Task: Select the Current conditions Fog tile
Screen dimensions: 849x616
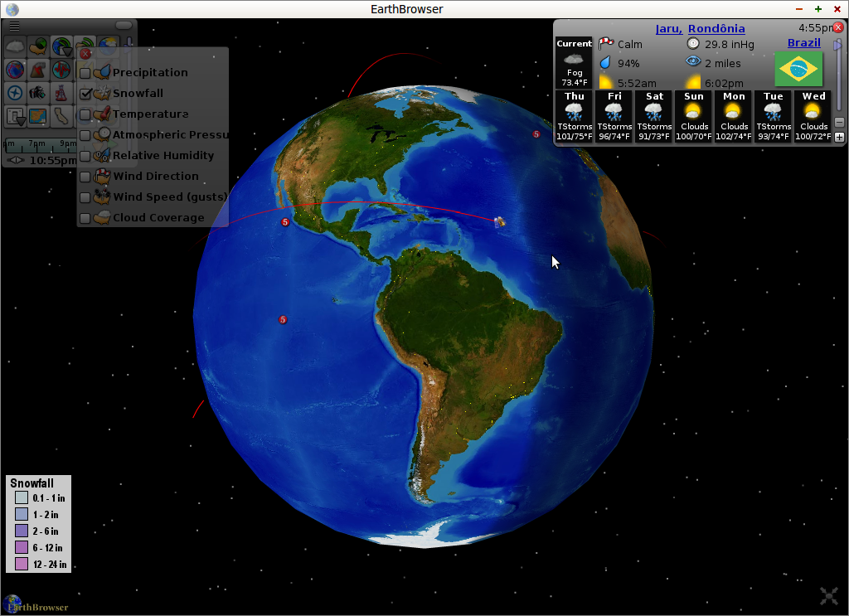Action: (x=575, y=62)
